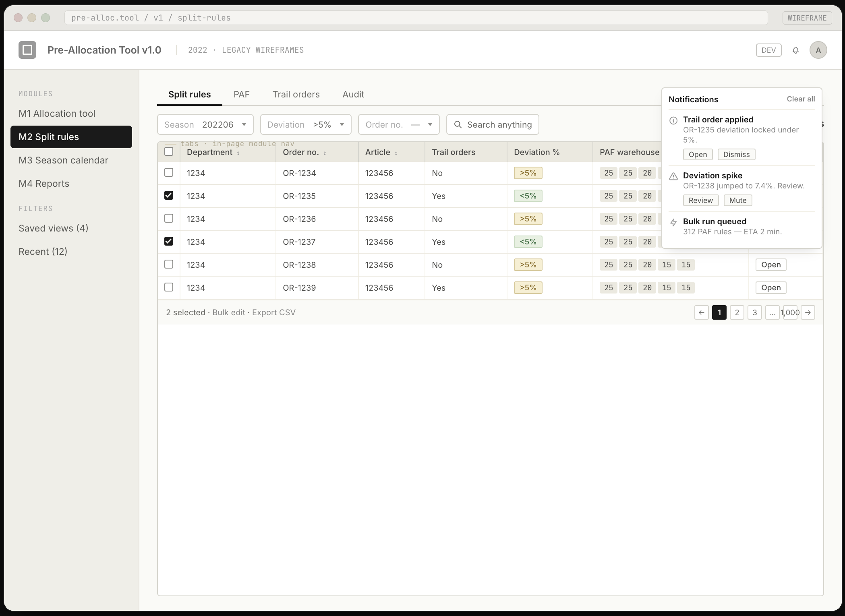This screenshot has height=616, width=845.
Task: Expand the Order no. dropdown
Action: point(399,124)
